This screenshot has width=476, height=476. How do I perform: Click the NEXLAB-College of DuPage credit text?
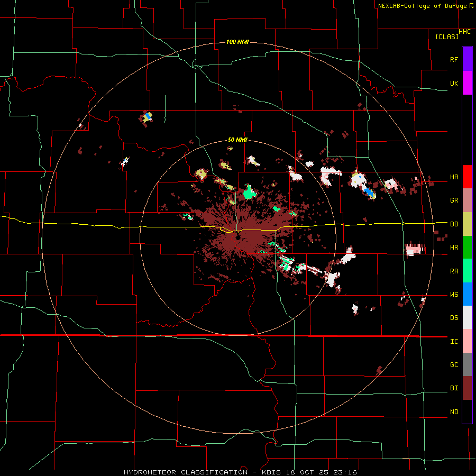tap(423, 6)
